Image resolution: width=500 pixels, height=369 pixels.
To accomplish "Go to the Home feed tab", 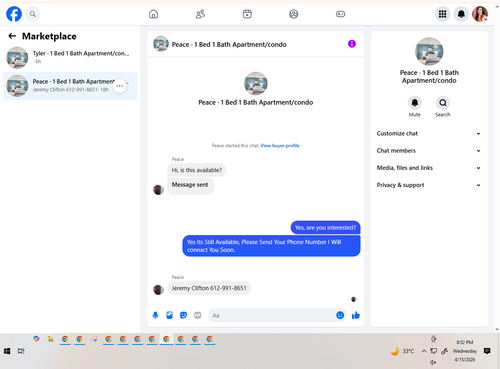I will pos(153,14).
